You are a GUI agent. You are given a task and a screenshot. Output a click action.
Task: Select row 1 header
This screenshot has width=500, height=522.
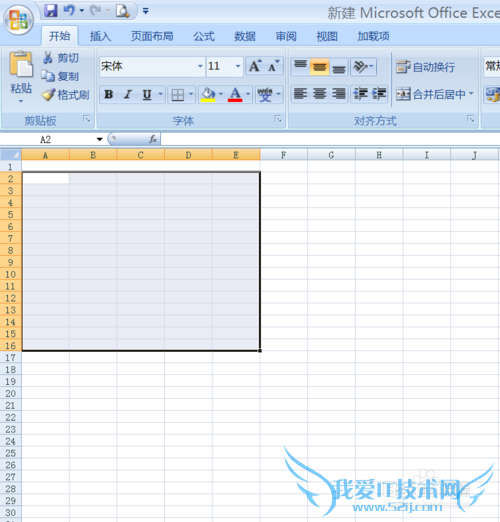(x=11, y=167)
